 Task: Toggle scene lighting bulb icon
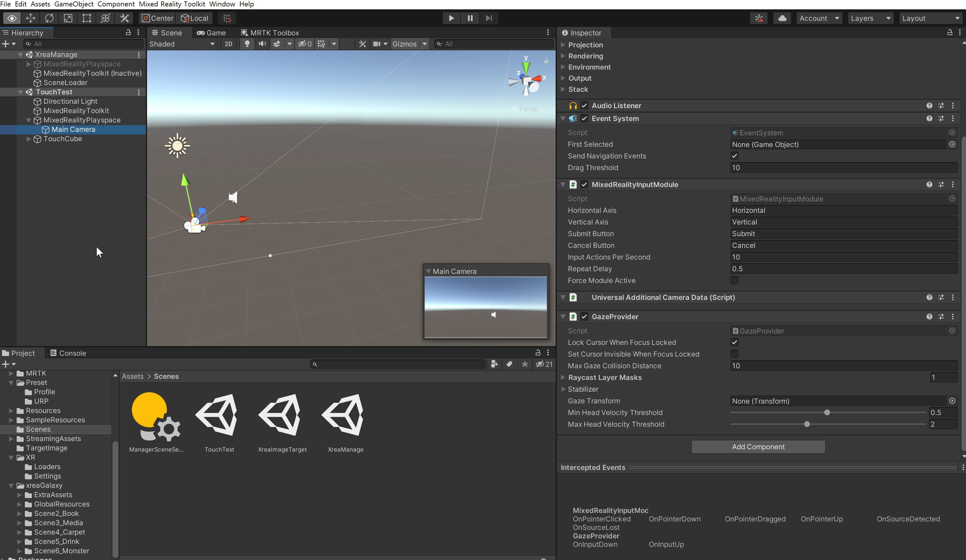(x=247, y=44)
